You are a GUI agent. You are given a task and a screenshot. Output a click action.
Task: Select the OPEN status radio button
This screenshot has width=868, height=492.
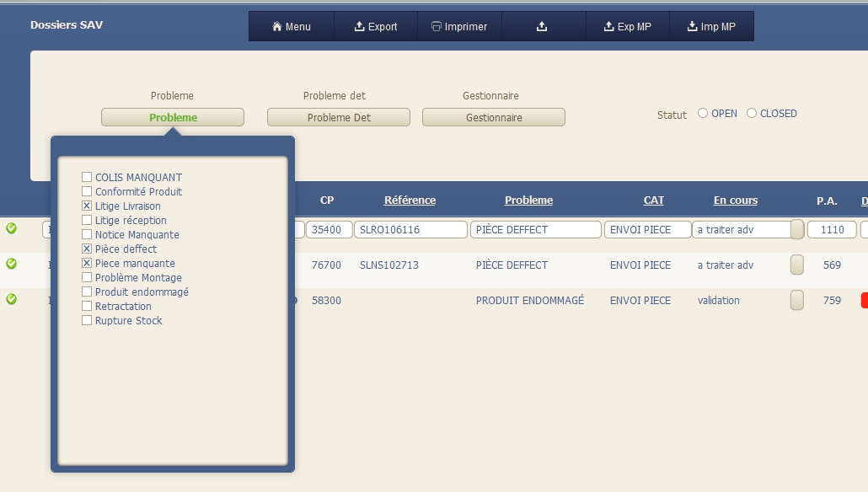pyautogui.click(x=703, y=114)
